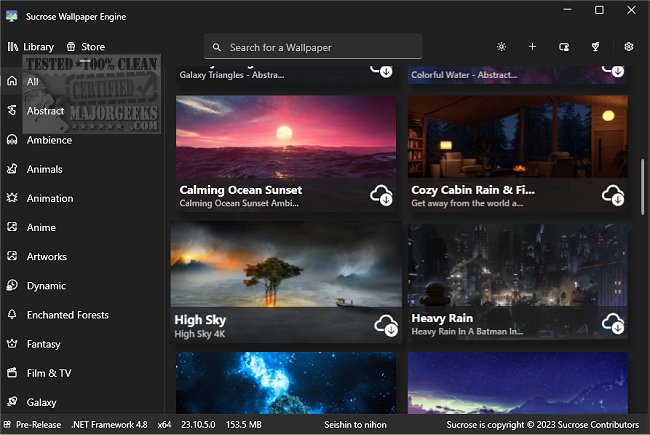Viewport: 650px width, 435px height.
Task: Click the Search for a Wallpaper field
Action: click(313, 47)
